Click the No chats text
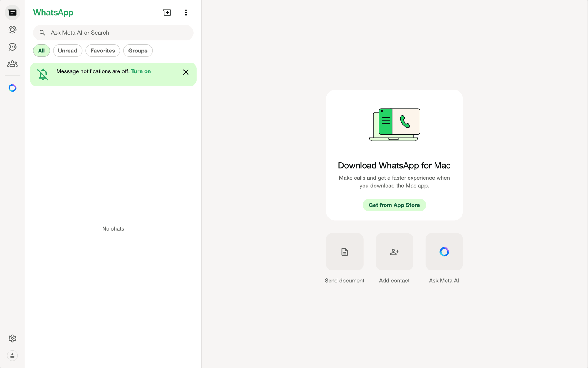The image size is (588, 368). [x=113, y=229]
